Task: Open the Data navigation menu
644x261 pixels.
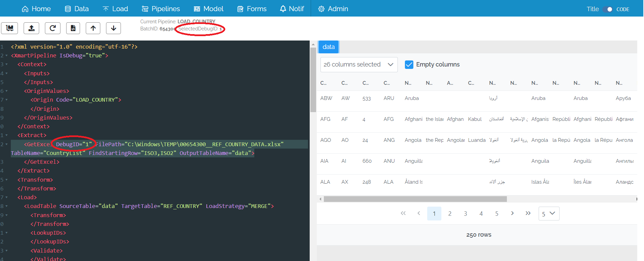Action: pos(77,9)
